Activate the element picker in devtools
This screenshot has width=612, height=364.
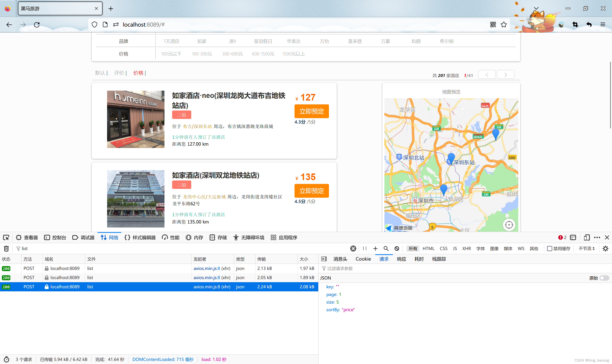click(6, 237)
